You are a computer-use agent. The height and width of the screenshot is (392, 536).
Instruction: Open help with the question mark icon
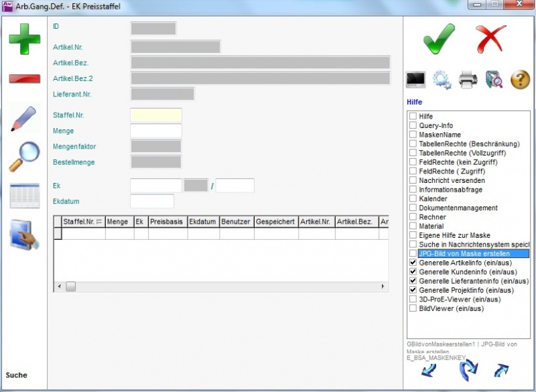click(520, 80)
